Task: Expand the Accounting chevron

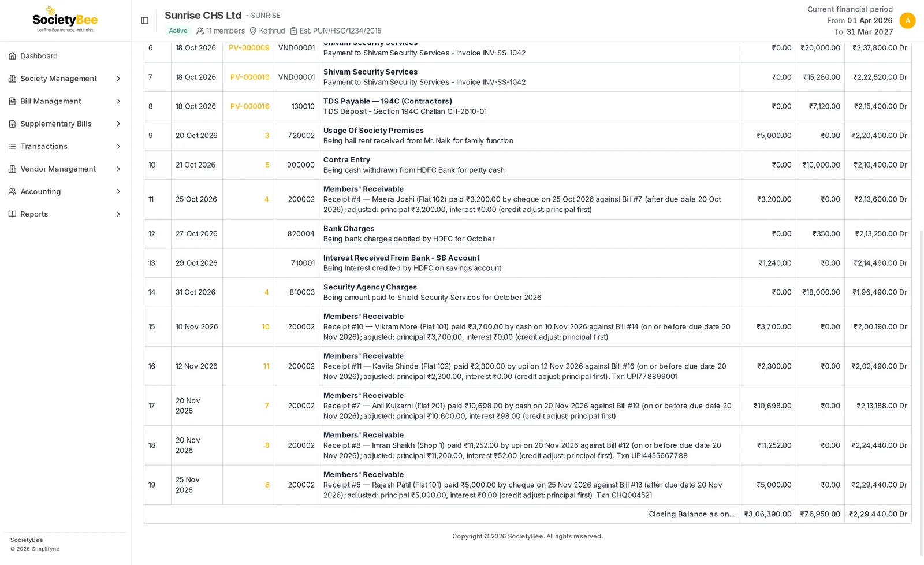Action: [x=118, y=191]
